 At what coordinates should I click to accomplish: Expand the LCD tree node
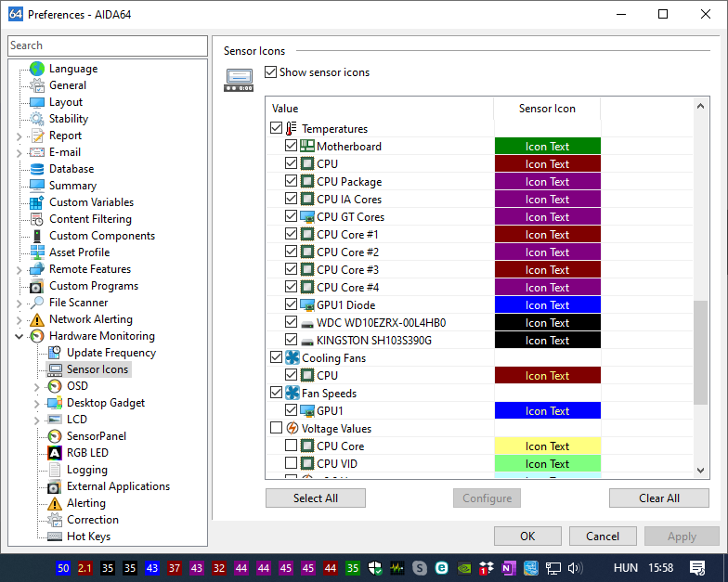pyautogui.click(x=37, y=420)
